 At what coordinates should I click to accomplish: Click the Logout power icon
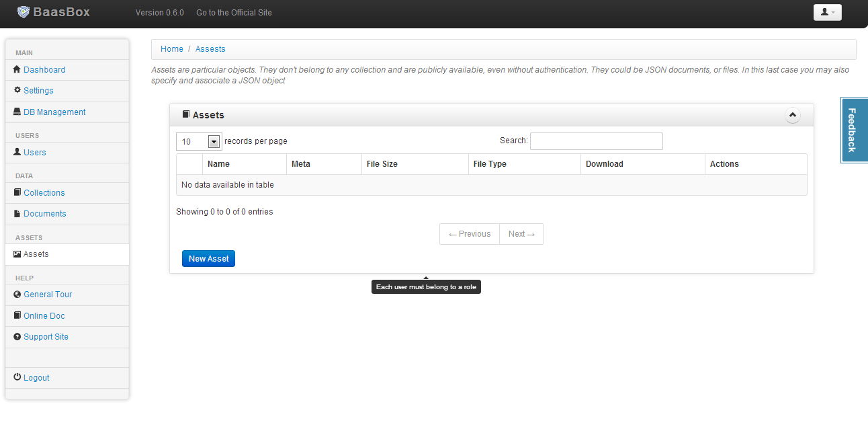point(17,377)
